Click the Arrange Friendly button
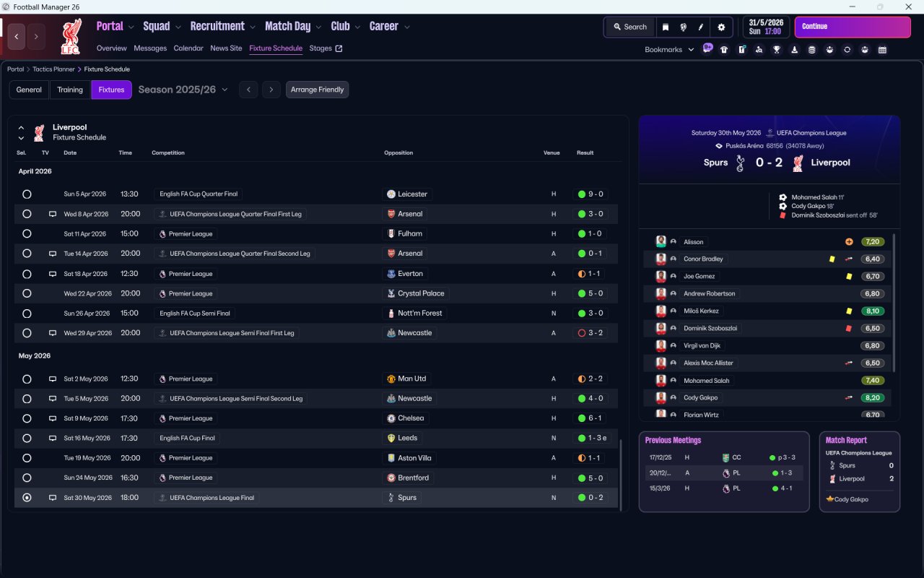Screen dimensions: 924x578 click(318, 90)
